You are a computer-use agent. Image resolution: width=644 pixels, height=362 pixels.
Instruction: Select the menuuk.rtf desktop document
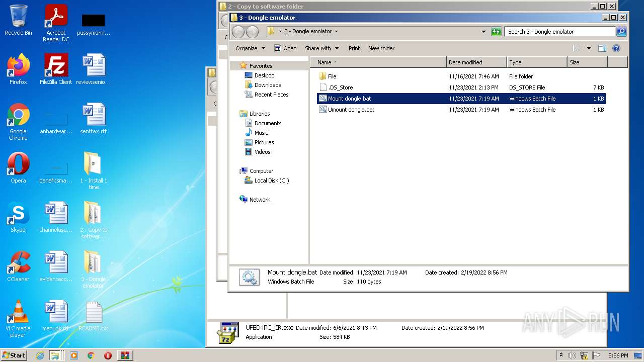pyautogui.click(x=56, y=316)
